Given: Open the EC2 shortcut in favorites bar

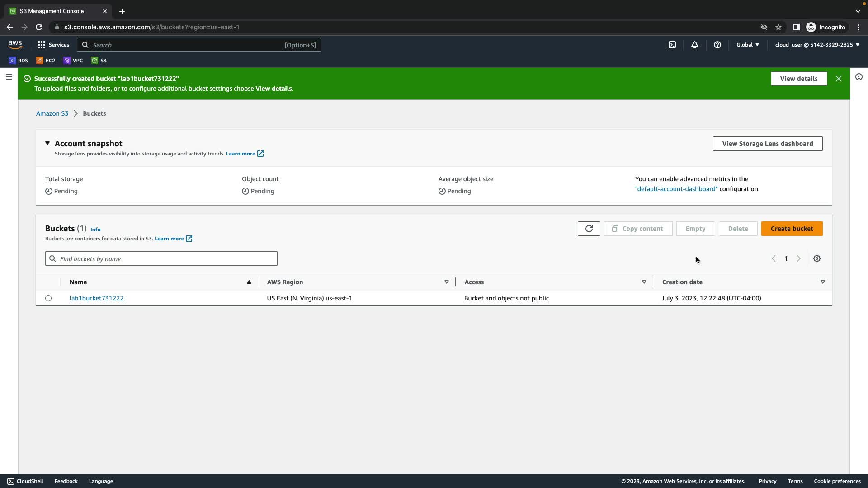Looking at the screenshot, I should (x=46, y=60).
